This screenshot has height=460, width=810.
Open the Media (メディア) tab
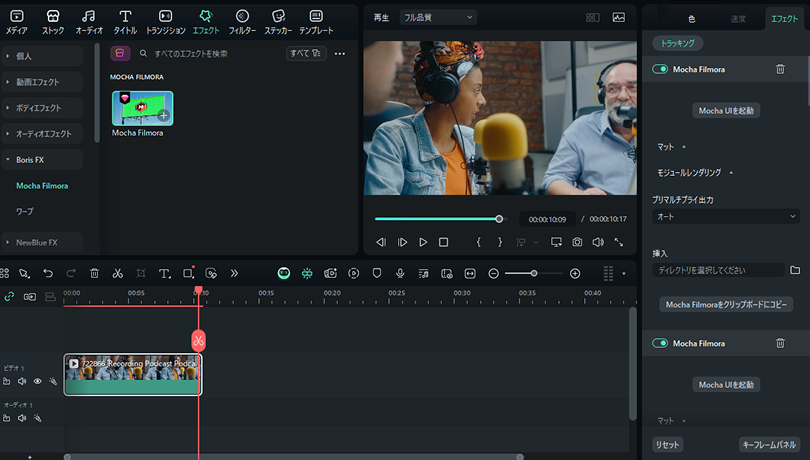[17, 22]
